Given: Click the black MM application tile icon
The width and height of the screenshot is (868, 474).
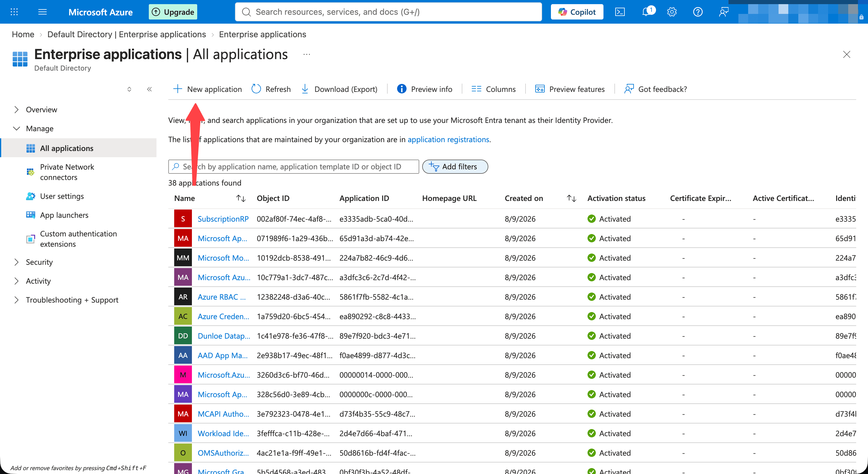Looking at the screenshot, I should click(x=183, y=258).
